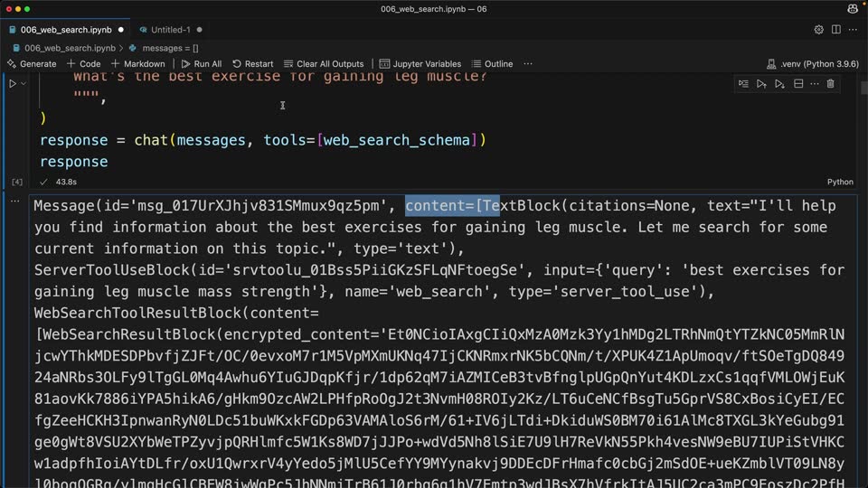Image resolution: width=868 pixels, height=488 pixels.
Task: Click Copilot icon in title bar
Action: pos(853,9)
